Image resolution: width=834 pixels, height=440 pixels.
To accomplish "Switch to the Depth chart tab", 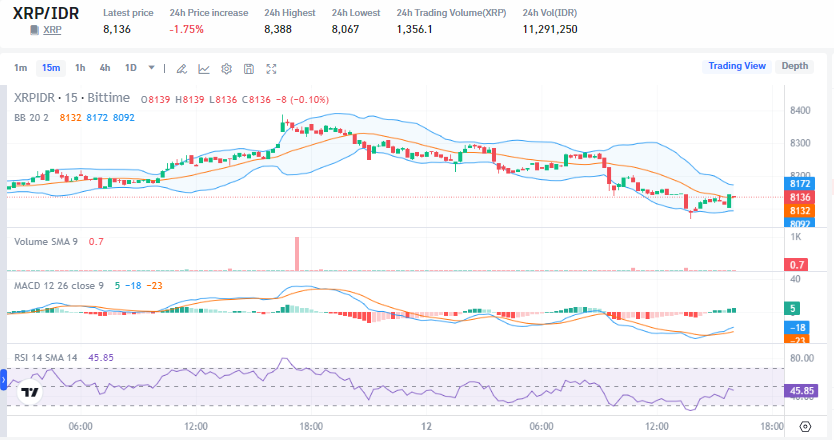I will (x=795, y=66).
